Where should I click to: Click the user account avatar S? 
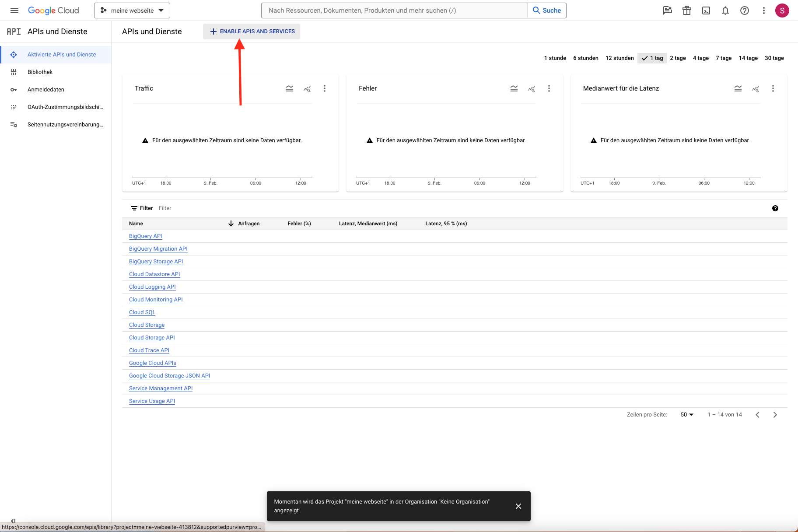point(782,10)
